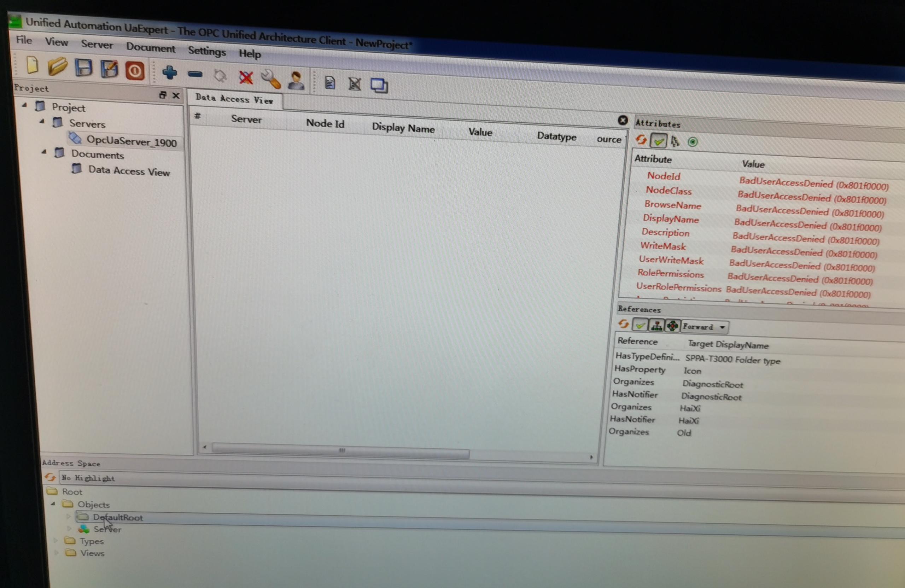
Task: Open the Settings menu
Action: click(x=206, y=52)
